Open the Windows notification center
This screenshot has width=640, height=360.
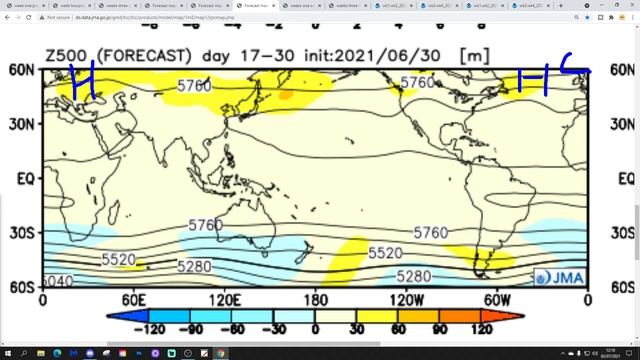coord(629,353)
